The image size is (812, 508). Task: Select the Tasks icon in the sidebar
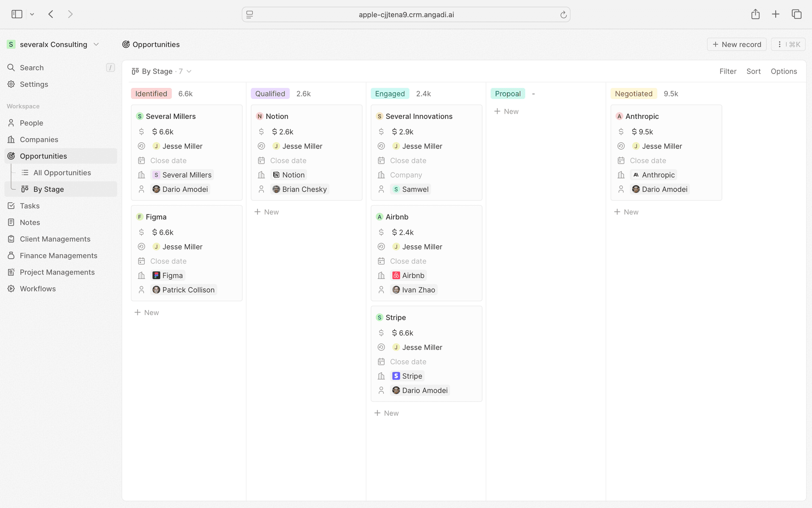[x=11, y=206]
